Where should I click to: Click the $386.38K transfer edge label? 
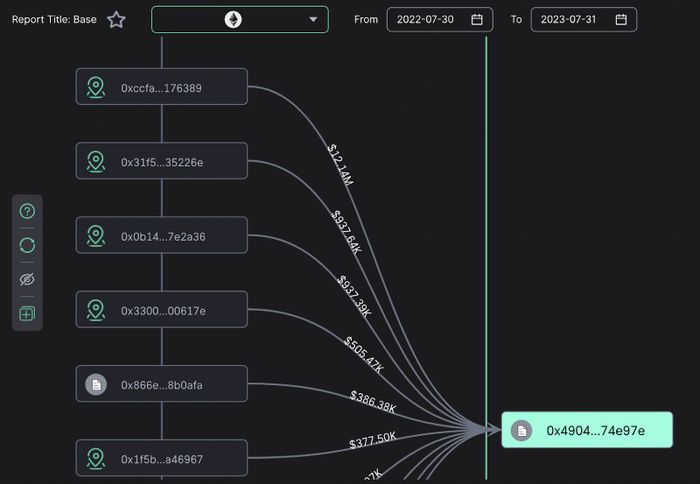click(x=373, y=401)
